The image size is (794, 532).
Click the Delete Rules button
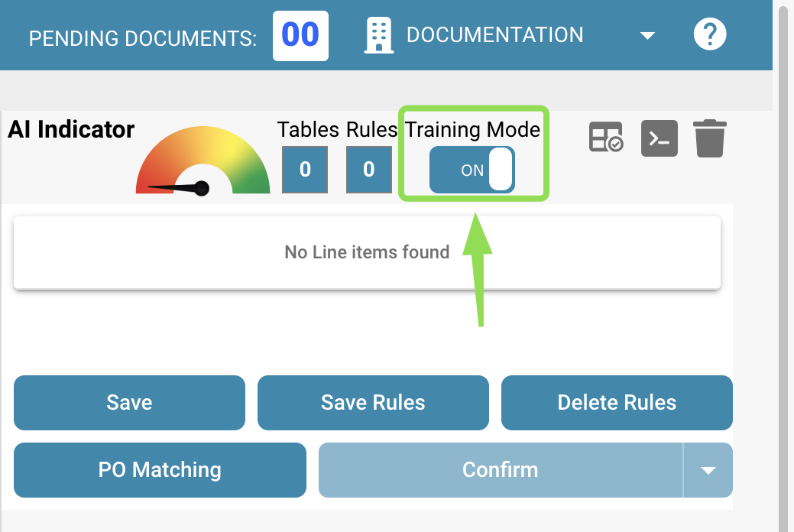coord(617,403)
